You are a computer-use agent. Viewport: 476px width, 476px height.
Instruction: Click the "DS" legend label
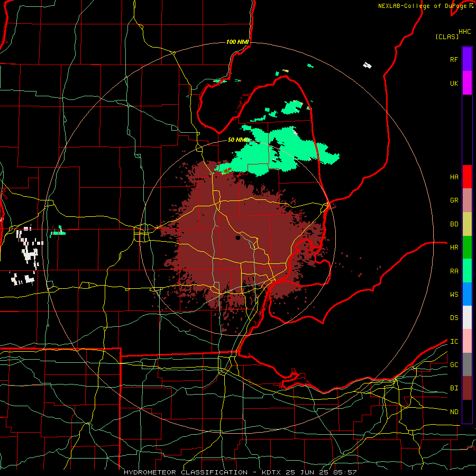tap(454, 318)
